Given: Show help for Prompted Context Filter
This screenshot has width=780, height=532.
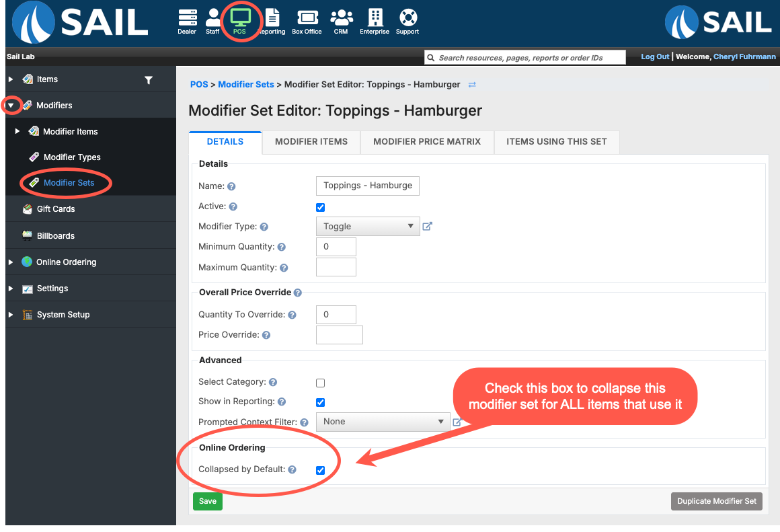Looking at the screenshot, I should (304, 422).
